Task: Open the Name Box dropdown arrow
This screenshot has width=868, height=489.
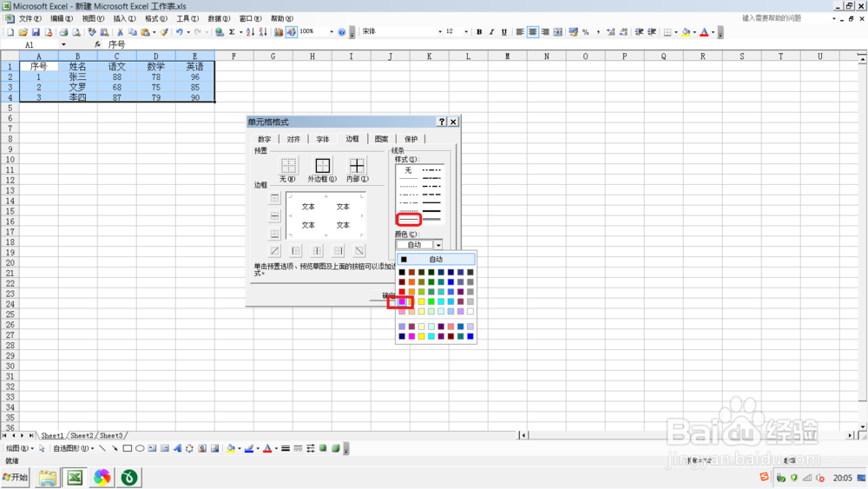Action: point(63,44)
